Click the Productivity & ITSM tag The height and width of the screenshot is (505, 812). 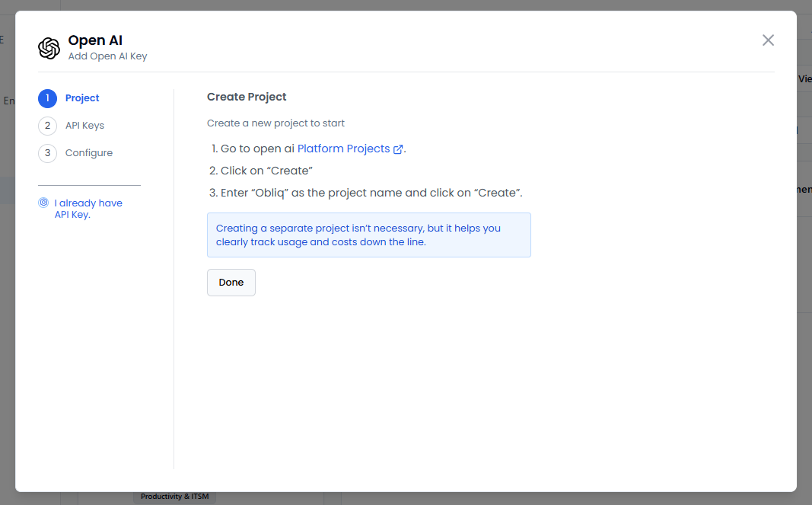pos(175,497)
